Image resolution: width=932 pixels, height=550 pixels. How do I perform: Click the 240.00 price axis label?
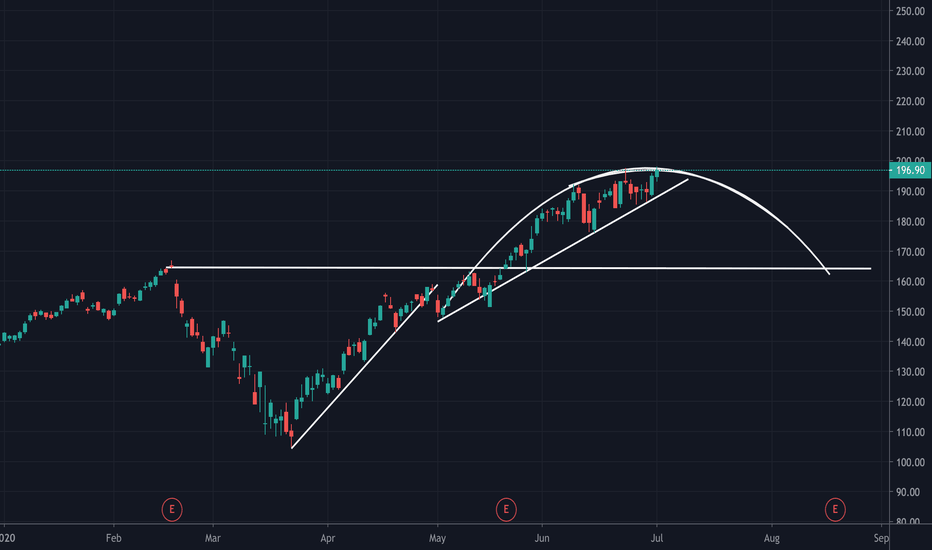coord(910,41)
